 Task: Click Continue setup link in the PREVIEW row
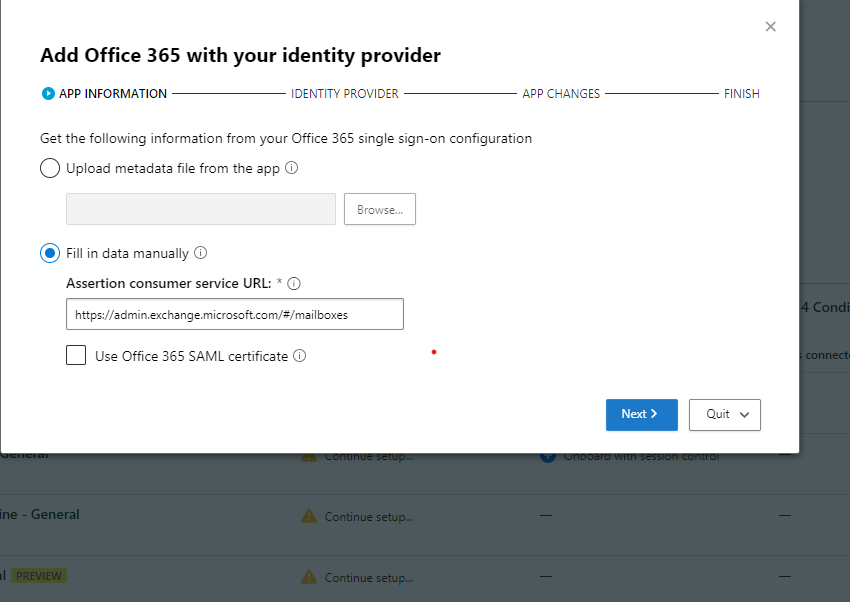click(x=368, y=577)
